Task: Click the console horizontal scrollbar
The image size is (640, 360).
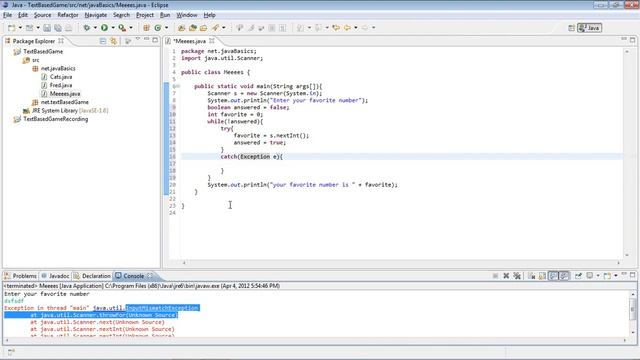Action: [316, 340]
